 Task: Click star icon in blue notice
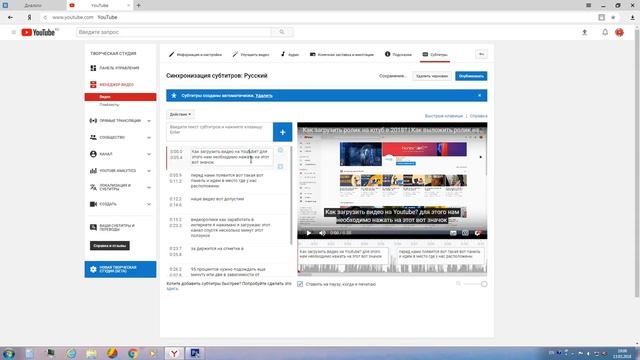pos(174,96)
